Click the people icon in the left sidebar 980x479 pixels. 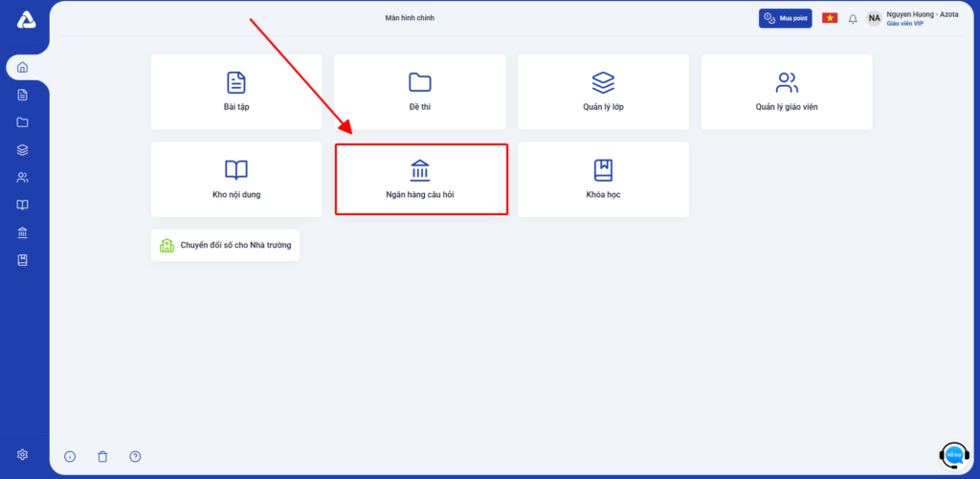click(x=23, y=178)
